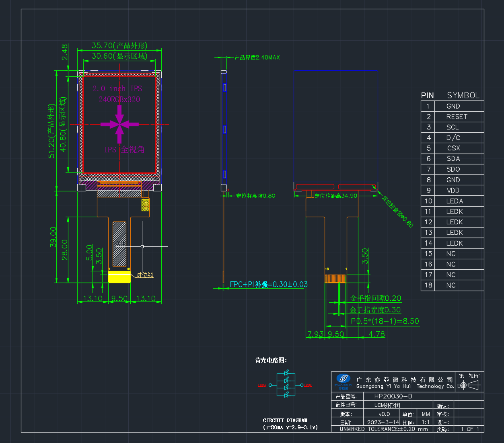Screen dimensions: 504x443
Task: Select the orange gold-finger contacts on rear view
Action: tap(336, 279)
